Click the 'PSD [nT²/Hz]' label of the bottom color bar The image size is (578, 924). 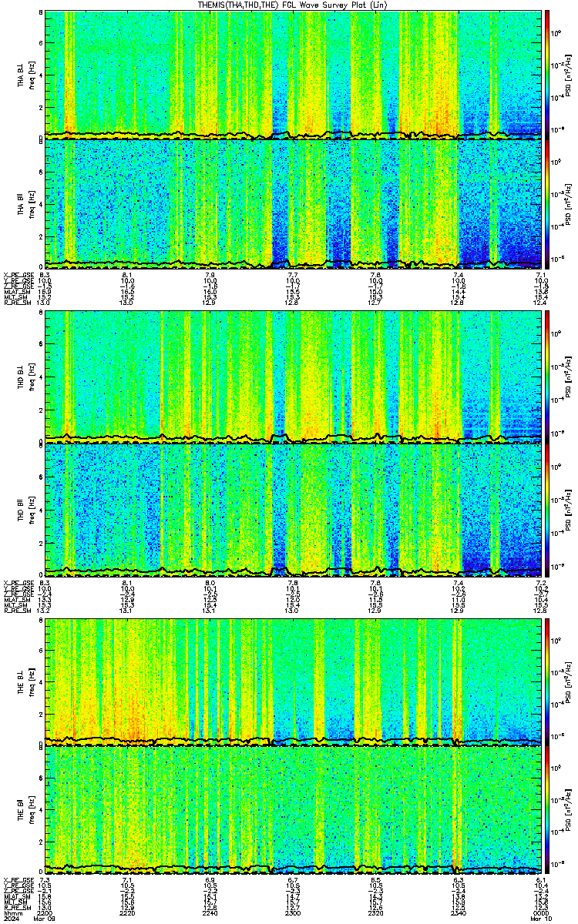pos(569,811)
